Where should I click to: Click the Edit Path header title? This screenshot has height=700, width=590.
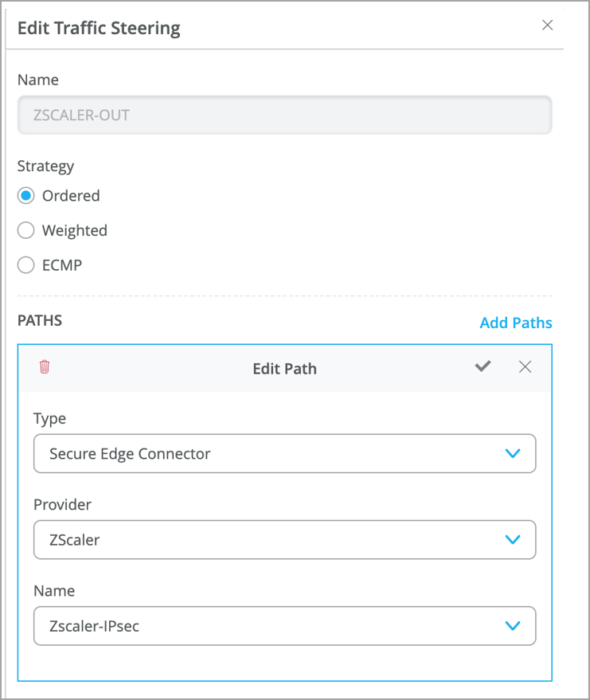[x=284, y=368]
